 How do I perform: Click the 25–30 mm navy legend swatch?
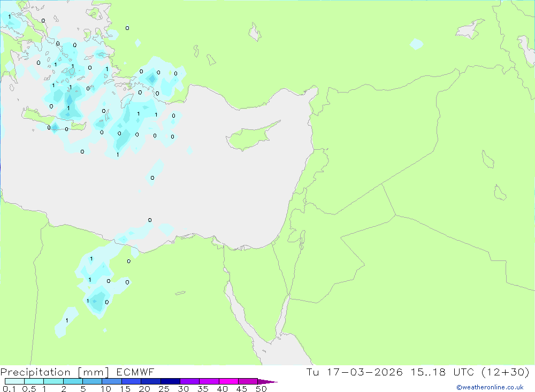tap(170, 381)
